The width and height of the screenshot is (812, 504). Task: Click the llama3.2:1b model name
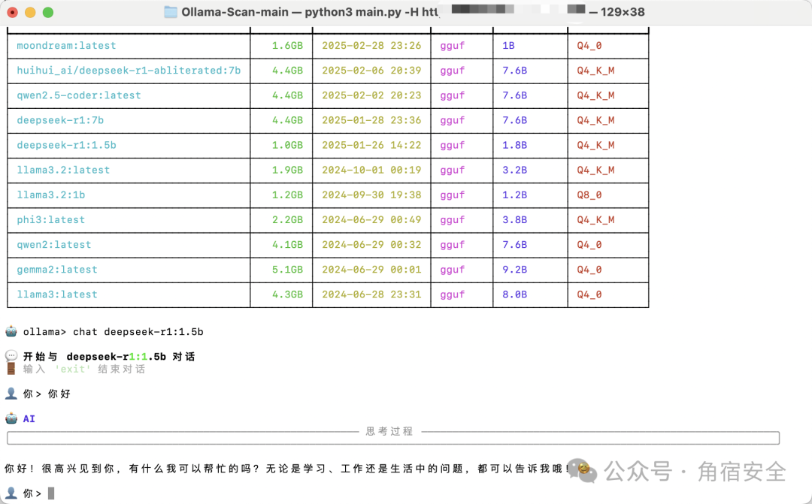point(51,195)
